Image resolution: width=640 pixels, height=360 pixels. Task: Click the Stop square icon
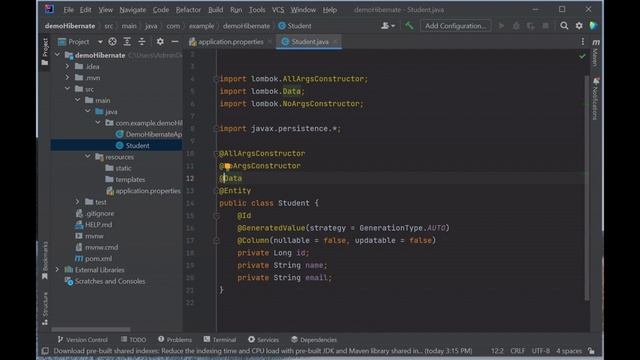click(545, 26)
